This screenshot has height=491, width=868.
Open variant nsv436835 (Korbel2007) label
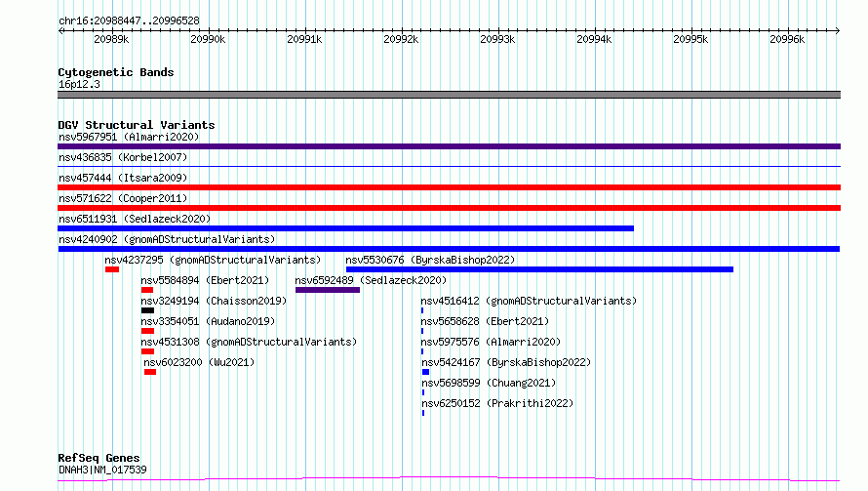click(123, 157)
